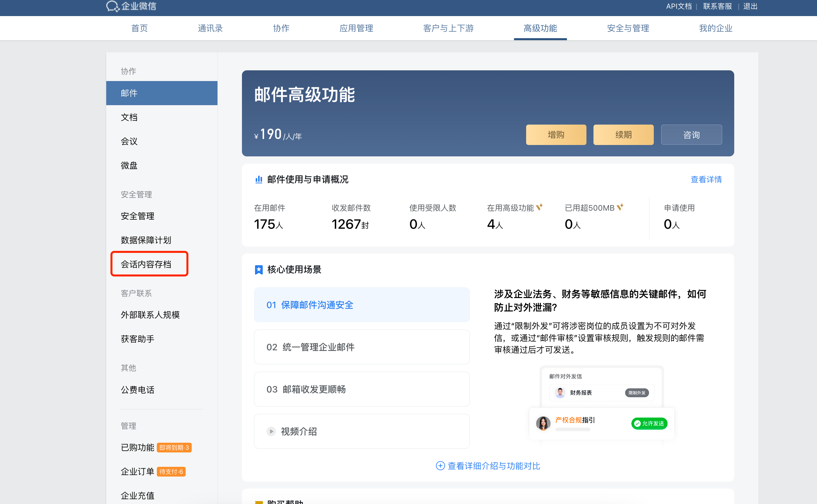This screenshot has height=504, width=817.
Task: Click the play icon in 视频介绍
Action: (x=271, y=431)
